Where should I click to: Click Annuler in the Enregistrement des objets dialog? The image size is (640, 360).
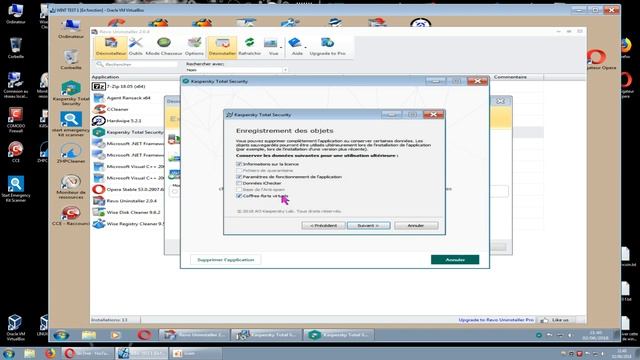pos(416,226)
